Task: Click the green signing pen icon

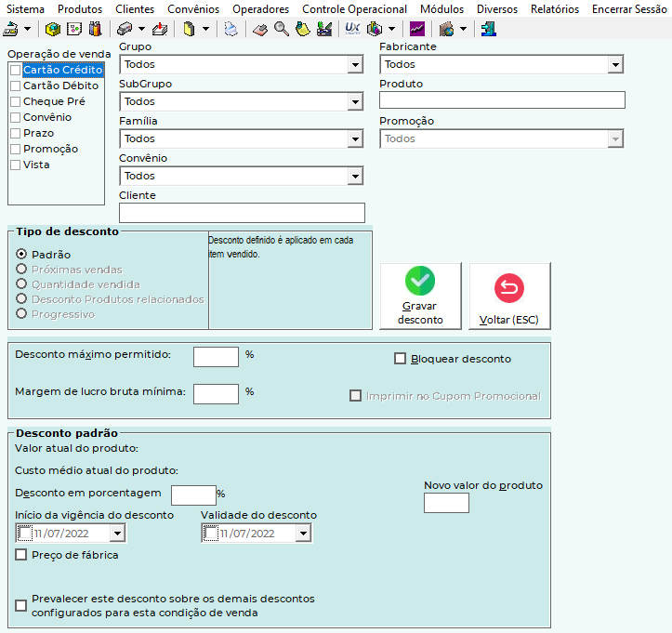Action: point(324,29)
